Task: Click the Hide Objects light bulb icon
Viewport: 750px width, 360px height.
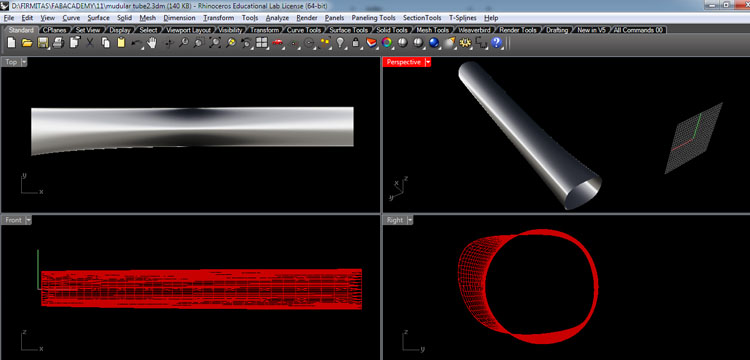Action: (340, 43)
